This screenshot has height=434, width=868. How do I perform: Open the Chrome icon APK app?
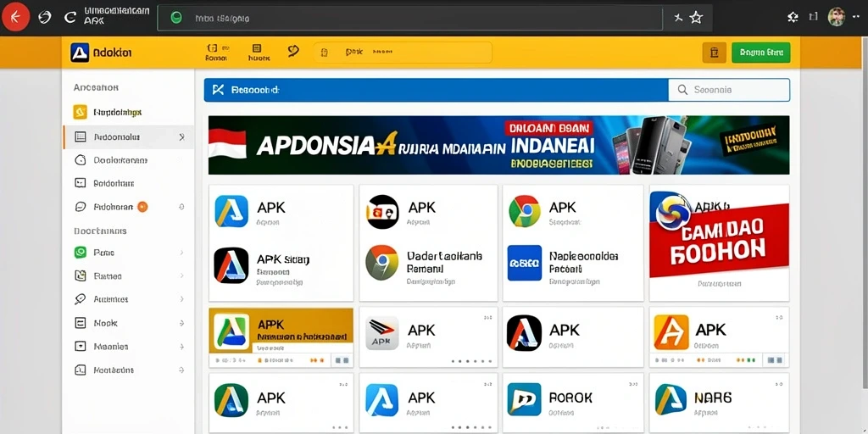[524, 211]
